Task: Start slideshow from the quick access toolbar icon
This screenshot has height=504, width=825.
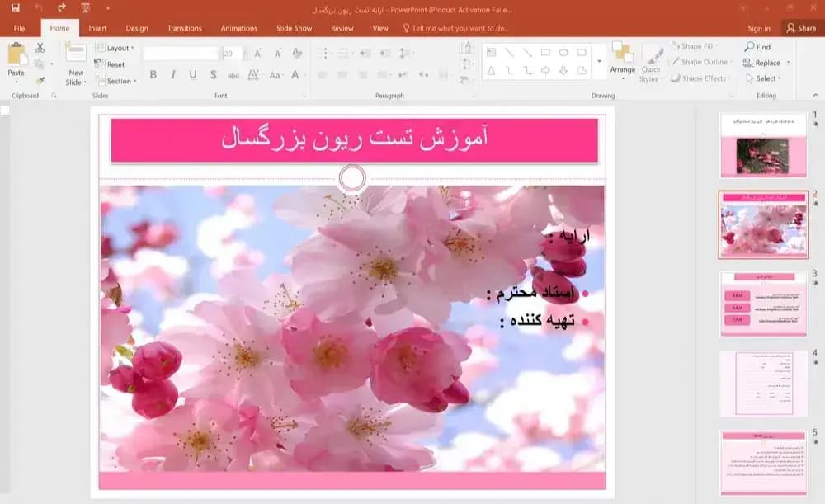Action: click(85, 8)
